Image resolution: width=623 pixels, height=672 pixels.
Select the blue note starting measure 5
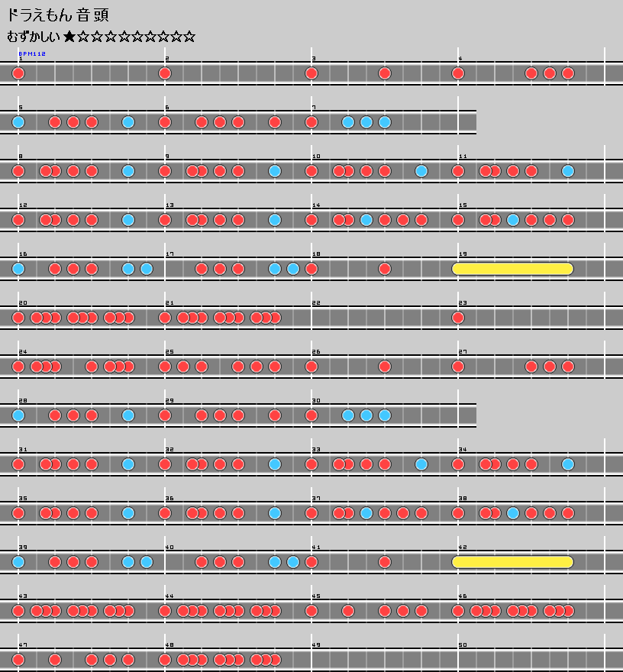(18, 122)
